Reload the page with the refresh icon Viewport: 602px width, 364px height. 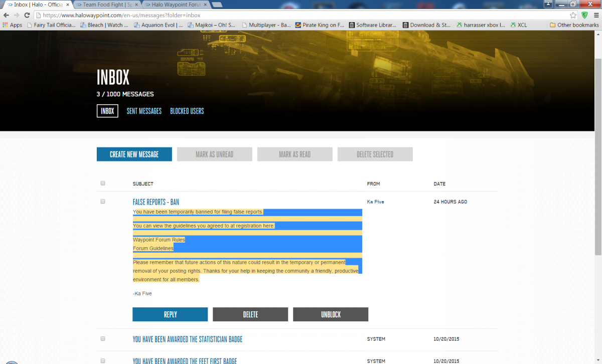27,15
